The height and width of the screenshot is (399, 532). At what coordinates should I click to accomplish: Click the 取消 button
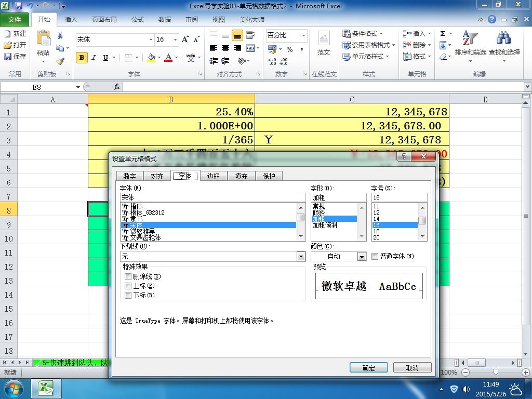(412, 368)
